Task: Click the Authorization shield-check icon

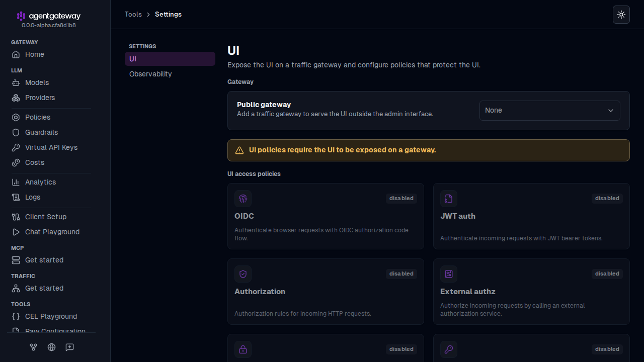Action: click(x=243, y=274)
